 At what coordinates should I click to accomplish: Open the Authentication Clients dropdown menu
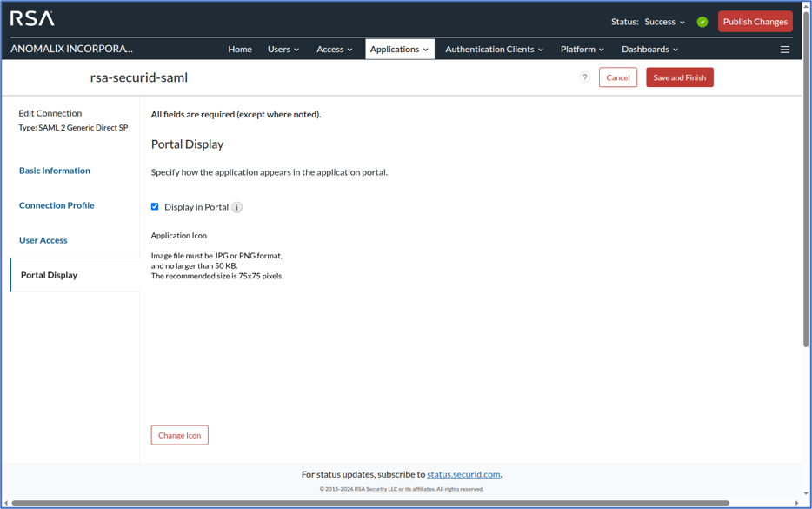[494, 50]
